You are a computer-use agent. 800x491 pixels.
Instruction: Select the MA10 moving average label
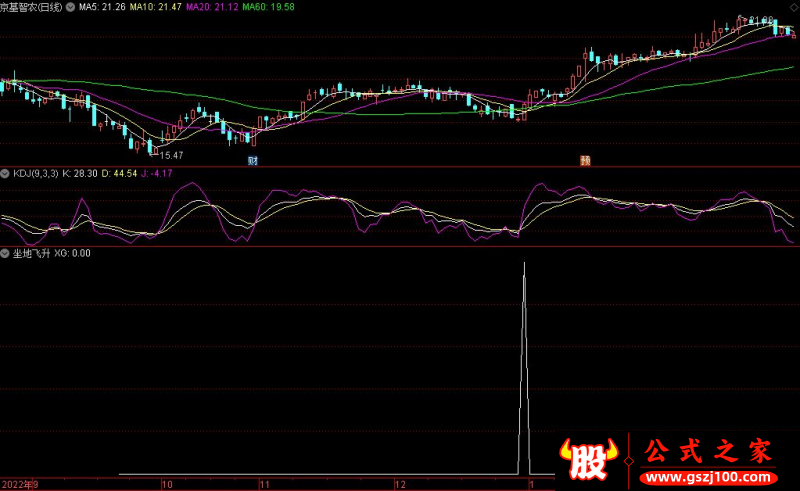(157, 6)
